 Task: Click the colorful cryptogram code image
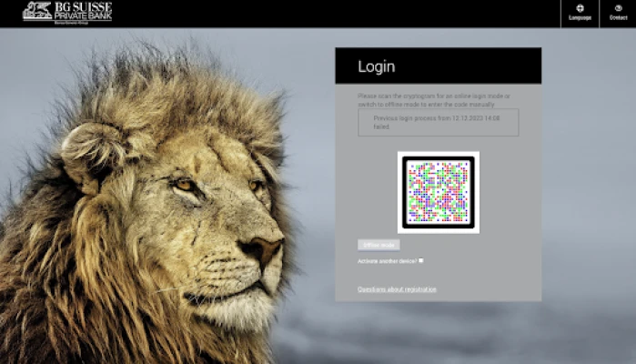click(438, 192)
